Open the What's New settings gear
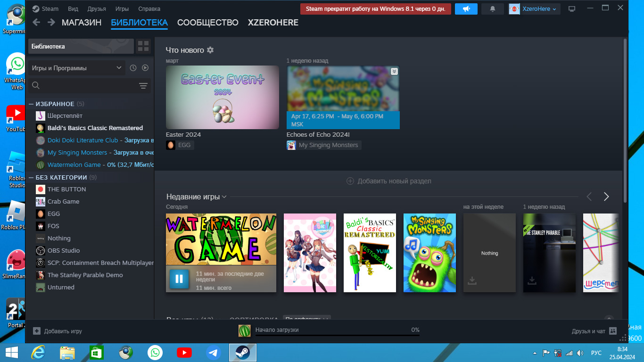Viewport: 644px width, 362px height. pos(210,50)
